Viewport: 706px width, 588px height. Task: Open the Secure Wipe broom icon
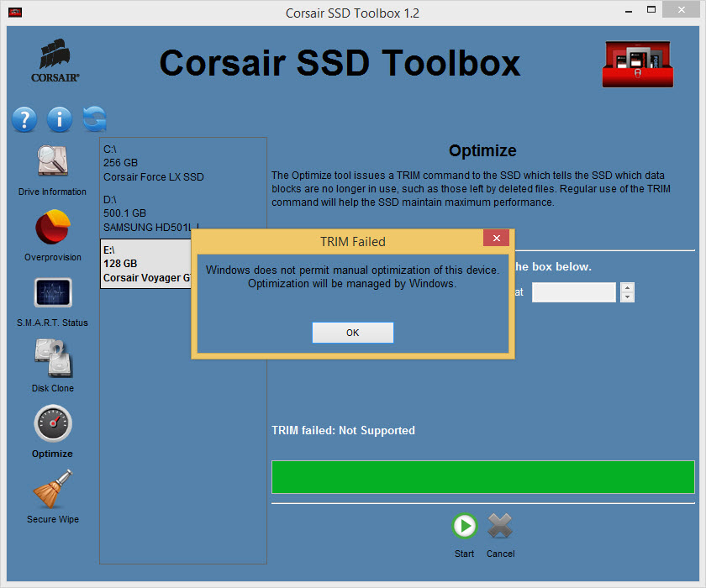[53, 489]
